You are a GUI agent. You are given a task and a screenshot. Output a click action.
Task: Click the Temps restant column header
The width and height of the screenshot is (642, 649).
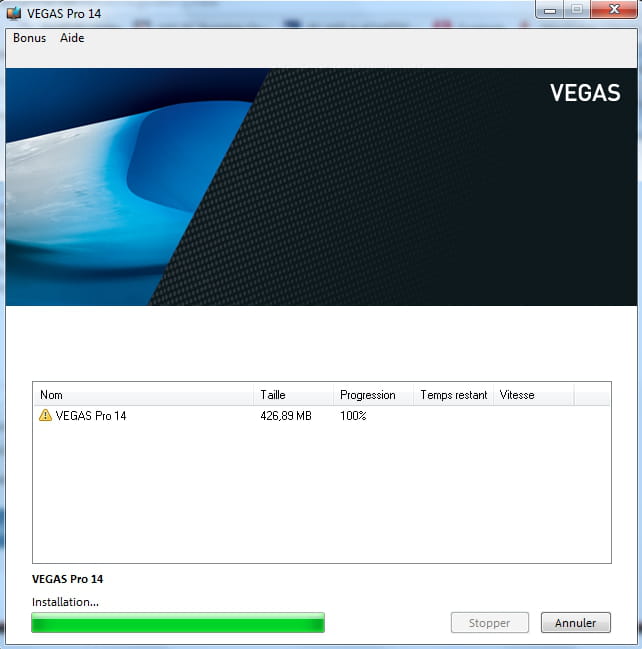[x=454, y=395]
